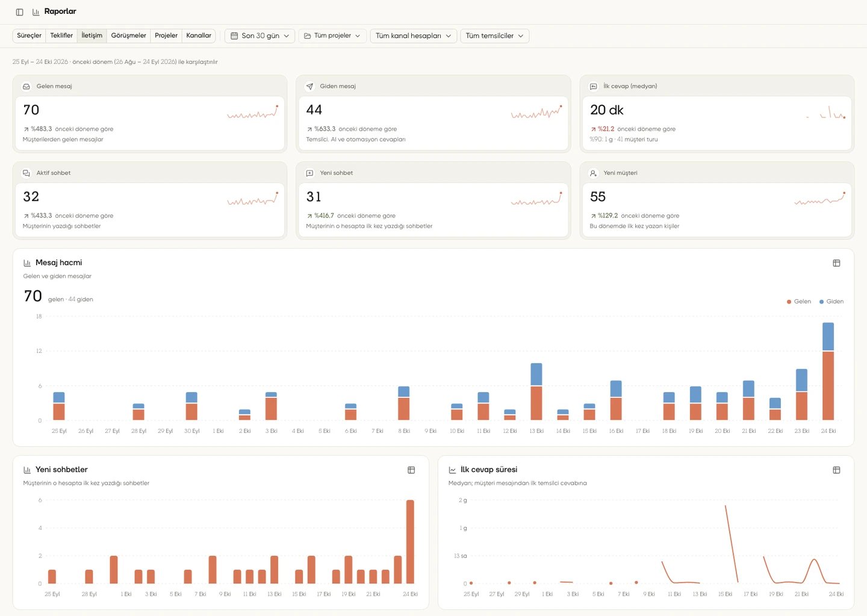This screenshot has width=867, height=616.
Task: Expand the Tüm temsilciler dropdown
Action: click(495, 36)
